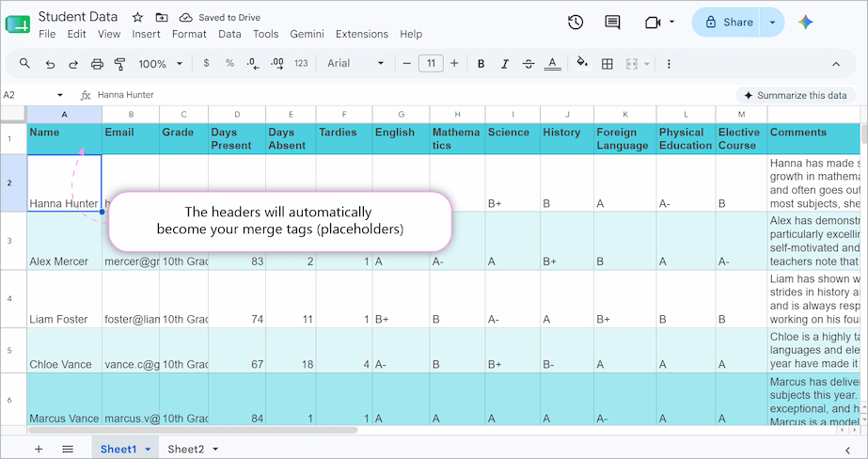Select the Sheet1 tab

118,449
